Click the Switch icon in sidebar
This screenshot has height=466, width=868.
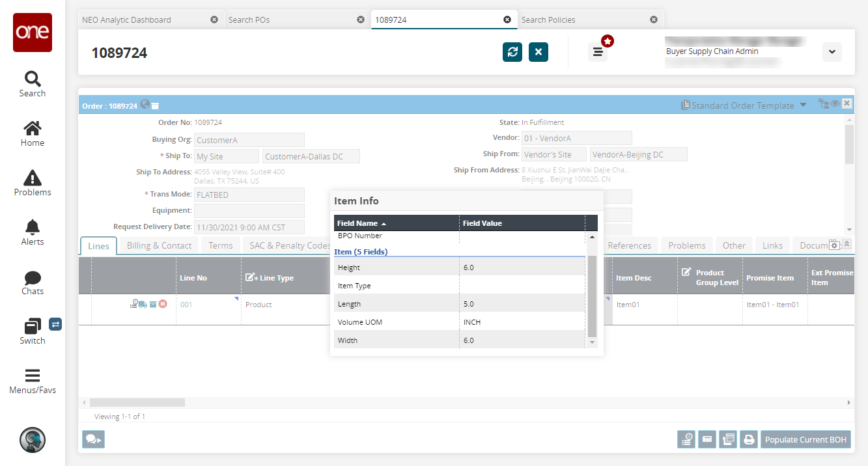click(x=32, y=330)
